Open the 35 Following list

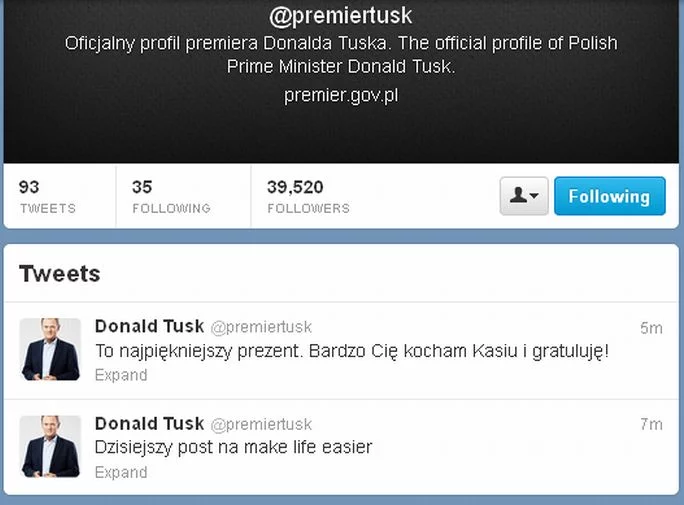click(x=171, y=196)
